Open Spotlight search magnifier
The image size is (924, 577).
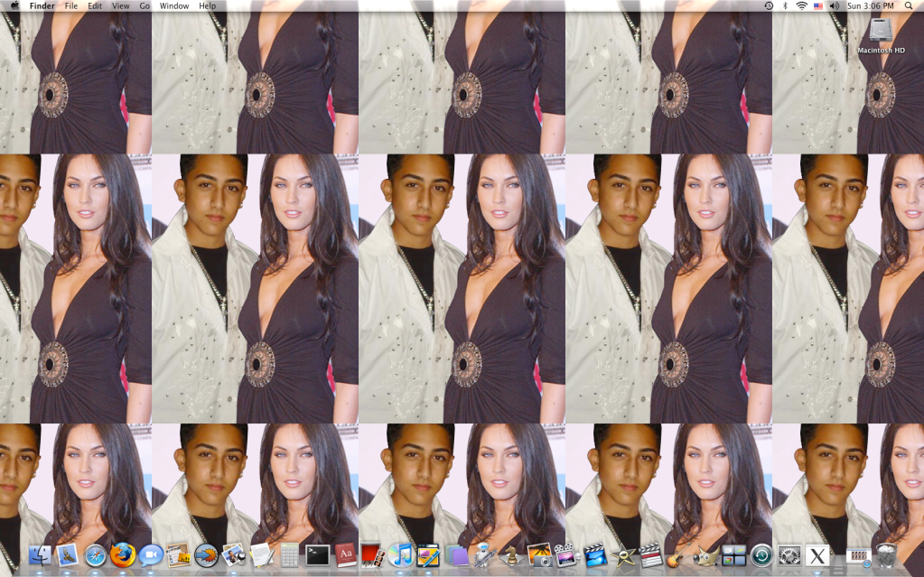coord(909,6)
